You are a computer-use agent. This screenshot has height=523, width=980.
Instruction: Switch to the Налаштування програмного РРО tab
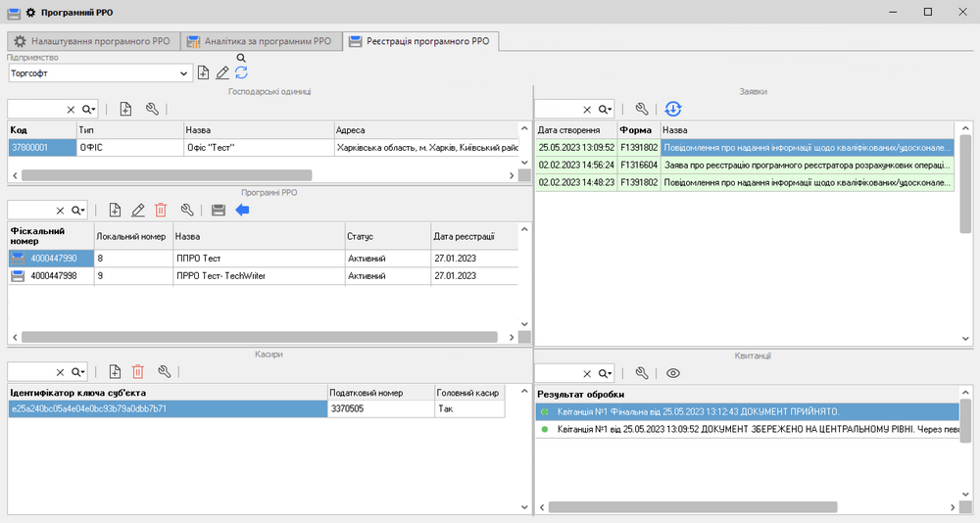92,42
